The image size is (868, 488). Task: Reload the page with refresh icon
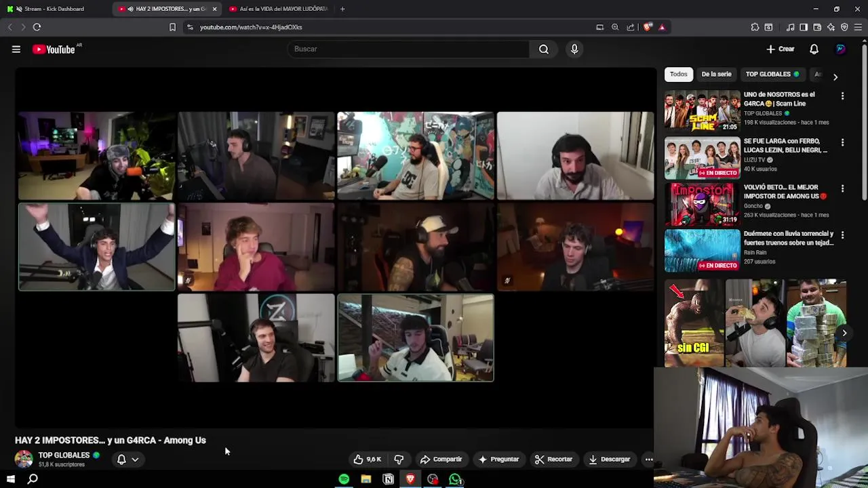coord(37,27)
